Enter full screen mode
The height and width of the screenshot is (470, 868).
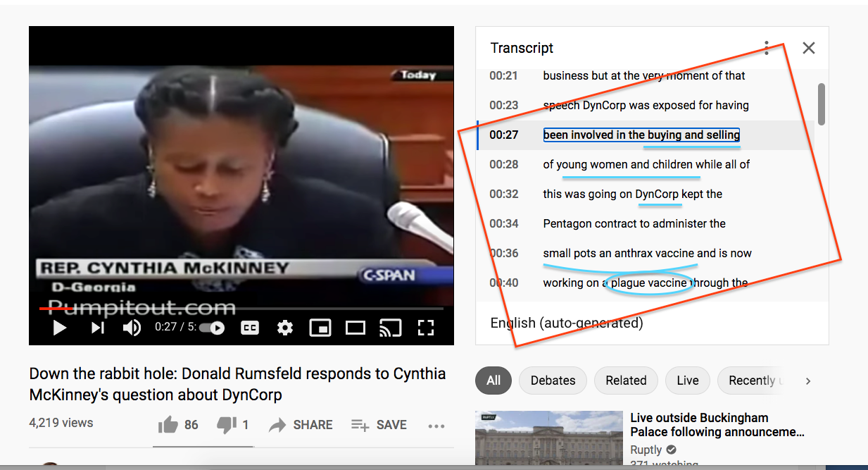click(426, 328)
